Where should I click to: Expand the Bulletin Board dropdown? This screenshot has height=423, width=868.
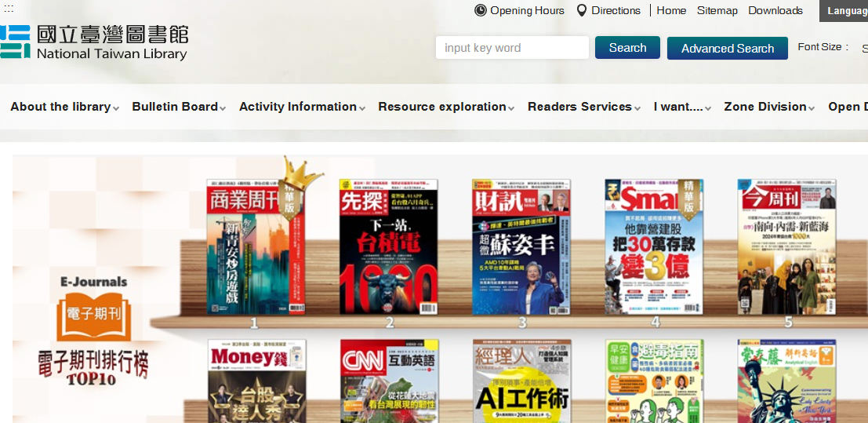pyautogui.click(x=179, y=107)
